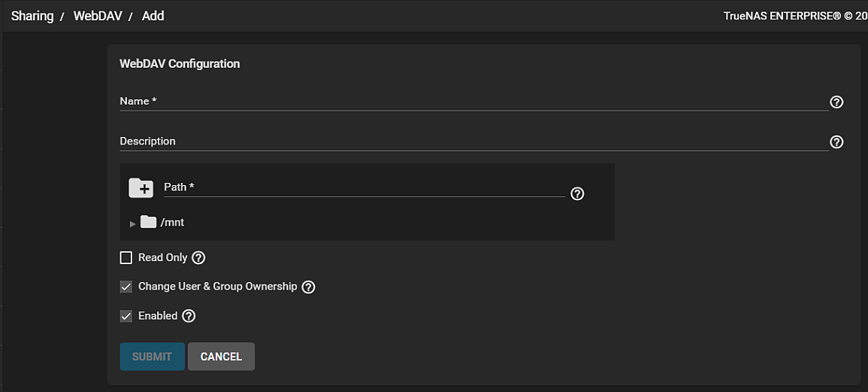Open the WebDAV breadcrumb link
Viewport: 868px width, 392px height.
pos(98,16)
